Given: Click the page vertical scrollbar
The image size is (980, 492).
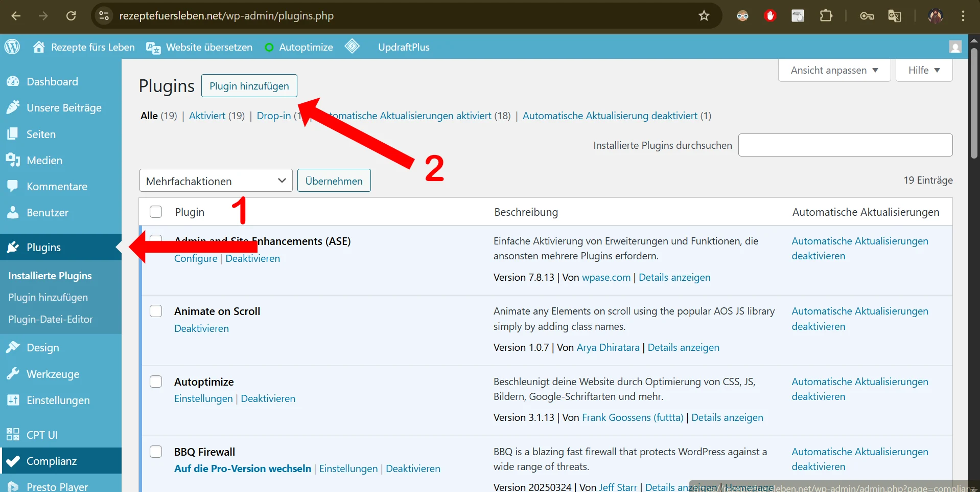Looking at the screenshot, I should coord(974,113).
